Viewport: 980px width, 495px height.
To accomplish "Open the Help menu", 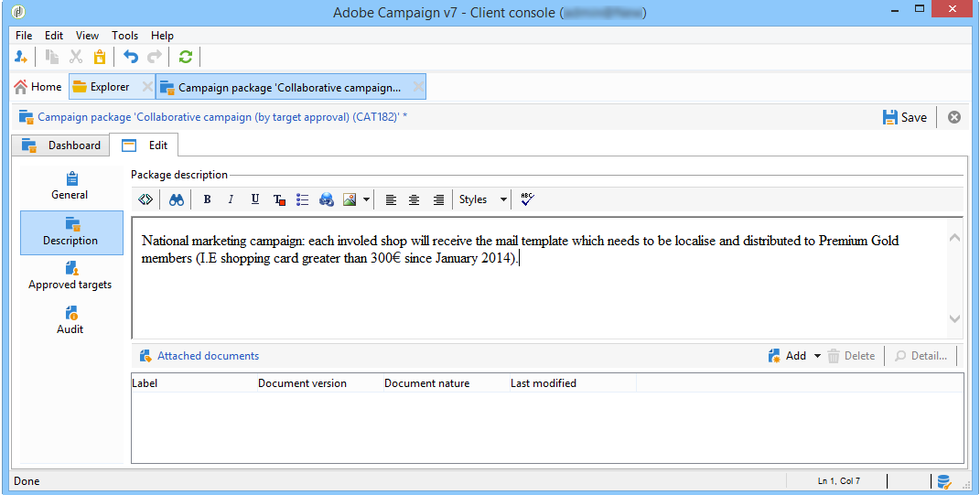I will click(x=163, y=36).
